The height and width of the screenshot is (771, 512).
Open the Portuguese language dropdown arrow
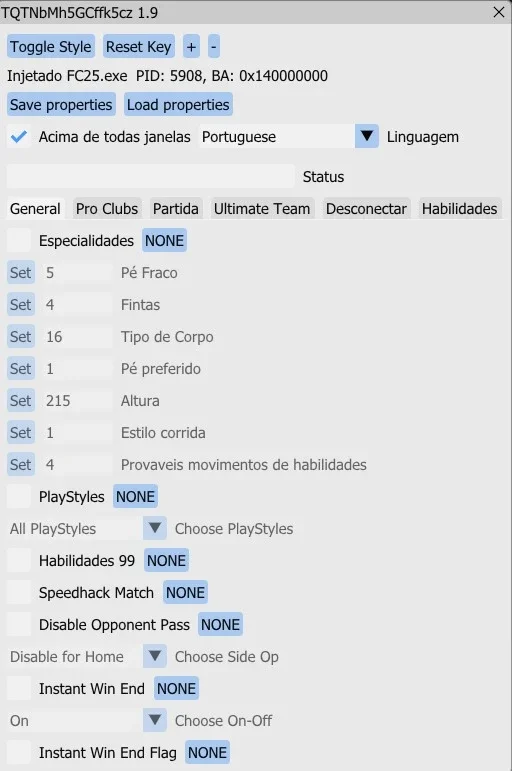point(366,136)
